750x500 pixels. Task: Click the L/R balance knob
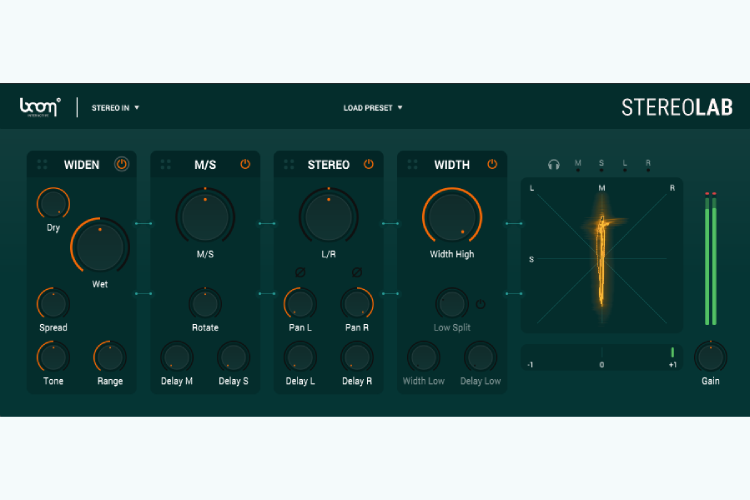pyautogui.click(x=329, y=217)
